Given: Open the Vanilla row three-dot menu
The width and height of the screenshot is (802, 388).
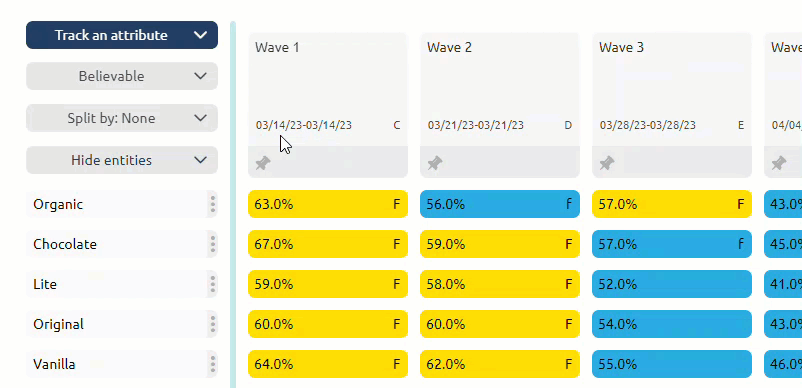Looking at the screenshot, I should pyautogui.click(x=213, y=364).
